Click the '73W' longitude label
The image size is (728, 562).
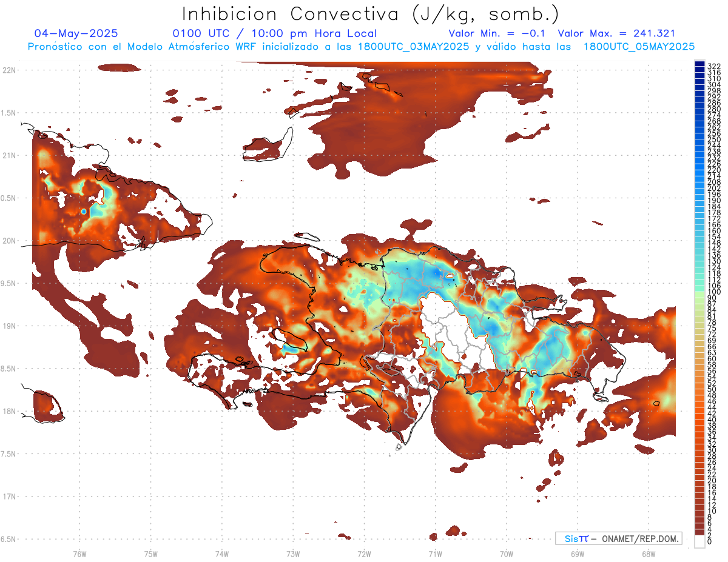[293, 554]
